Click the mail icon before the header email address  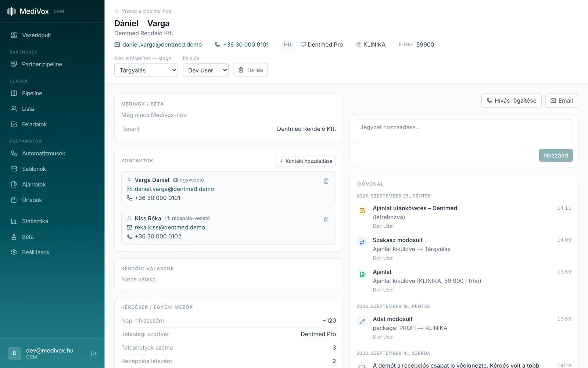click(x=117, y=45)
